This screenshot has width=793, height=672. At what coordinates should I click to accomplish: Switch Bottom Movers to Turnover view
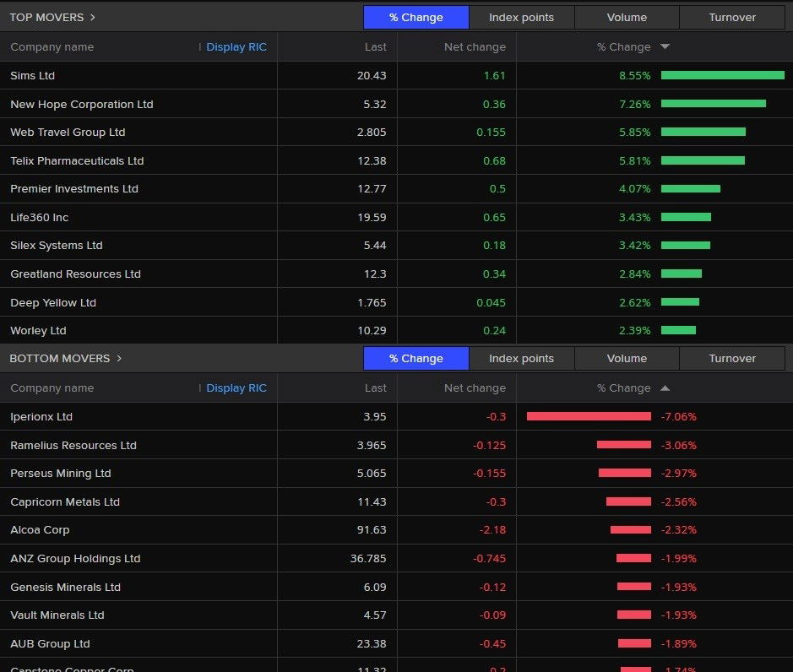[731, 358]
